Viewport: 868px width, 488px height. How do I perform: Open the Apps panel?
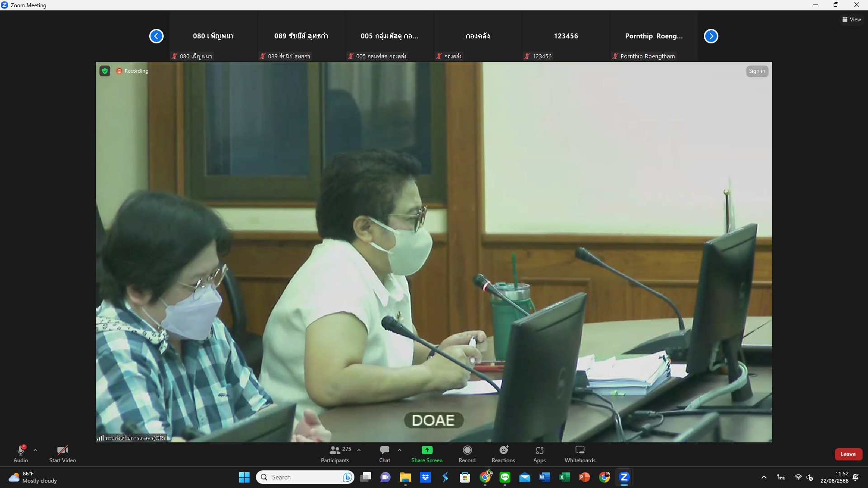539,454
